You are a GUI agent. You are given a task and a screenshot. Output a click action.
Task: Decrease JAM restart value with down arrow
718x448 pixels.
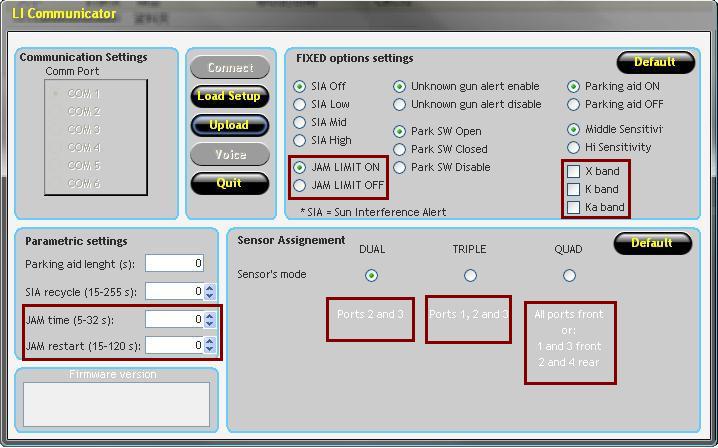point(210,349)
